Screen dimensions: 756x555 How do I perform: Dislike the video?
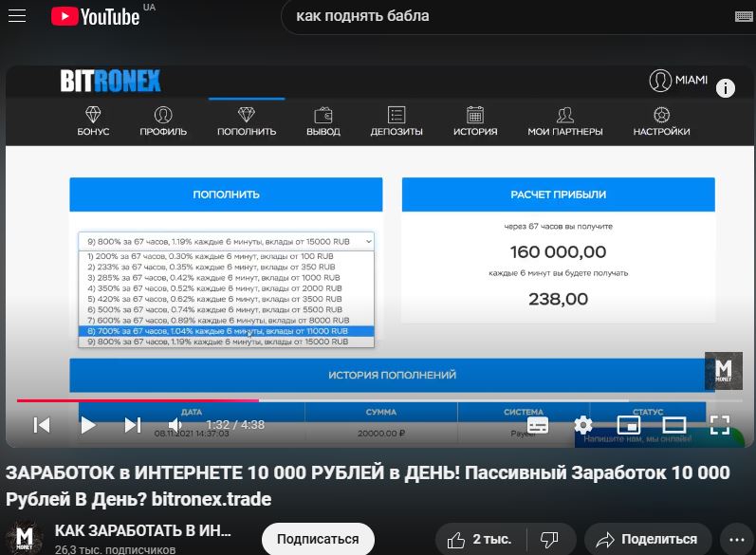(x=549, y=539)
